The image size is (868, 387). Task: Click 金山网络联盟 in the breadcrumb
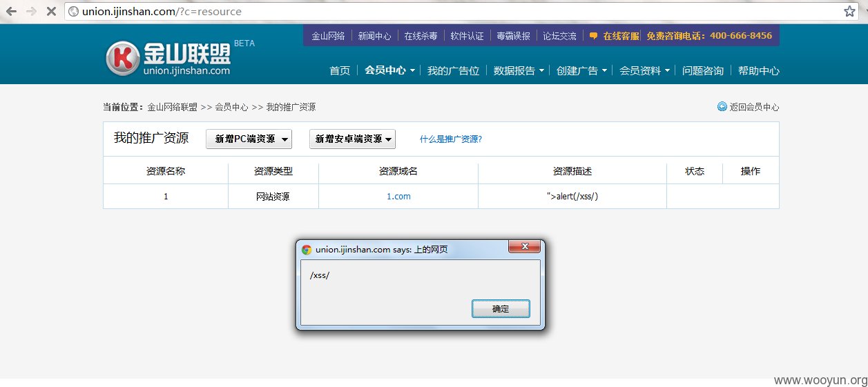[x=172, y=107]
